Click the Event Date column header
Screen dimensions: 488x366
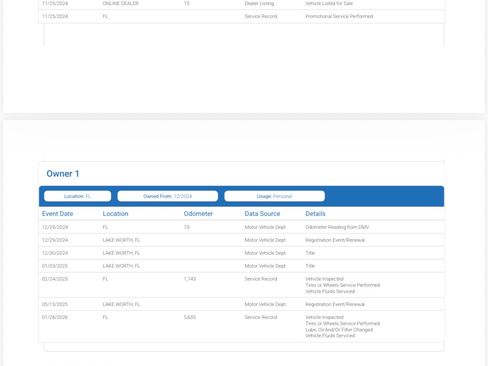click(x=57, y=214)
